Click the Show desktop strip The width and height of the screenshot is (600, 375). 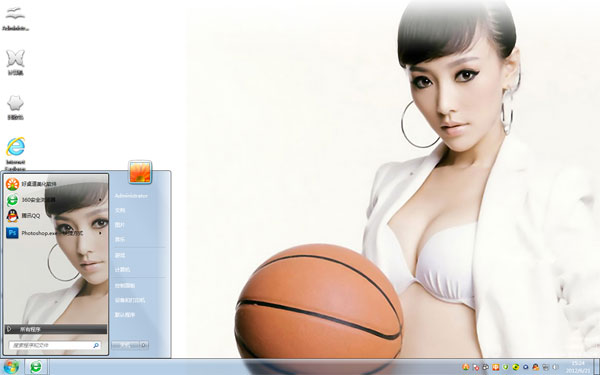(x=596, y=367)
